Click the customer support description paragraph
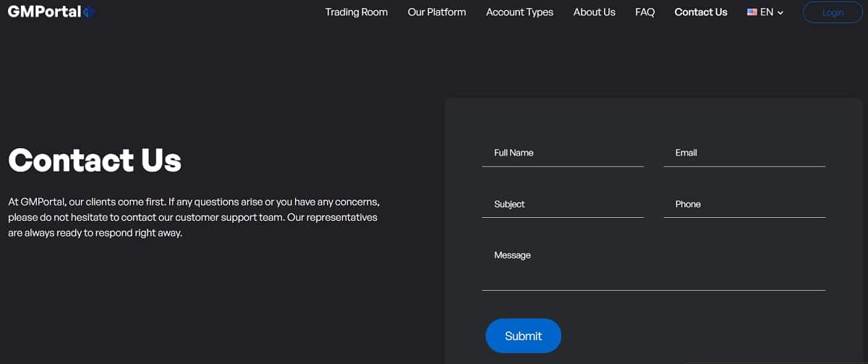The height and width of the screenshot is (364, 868). 193,217
